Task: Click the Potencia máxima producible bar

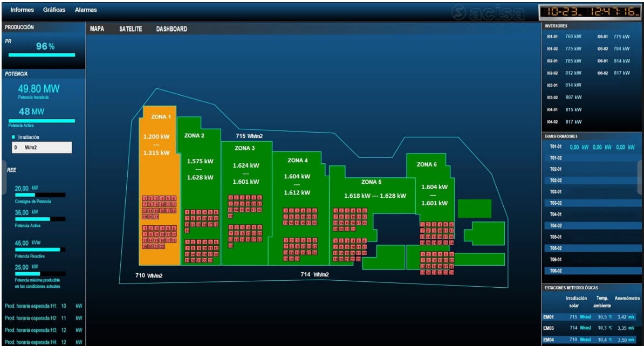Action: click(x=40, y=274)
